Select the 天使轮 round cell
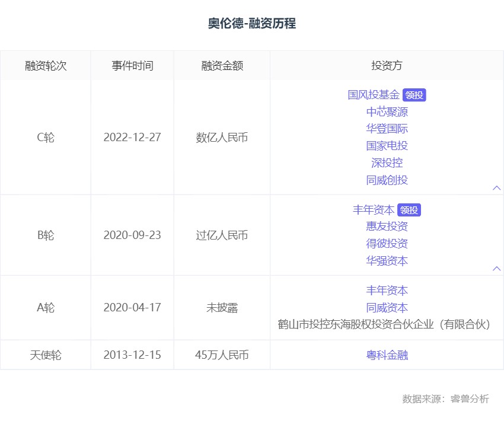Viewport: 504px width, 424px height. click(46, 355)
